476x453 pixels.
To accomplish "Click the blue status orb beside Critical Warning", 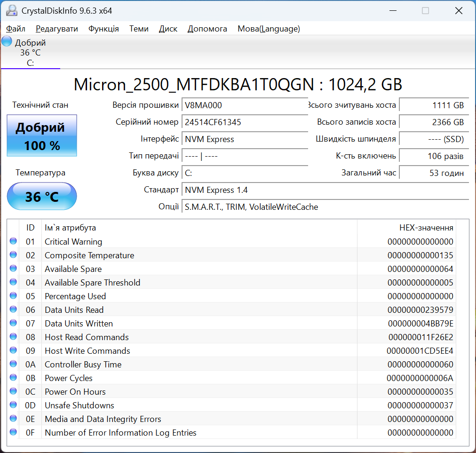I will (x=13, y=241).
